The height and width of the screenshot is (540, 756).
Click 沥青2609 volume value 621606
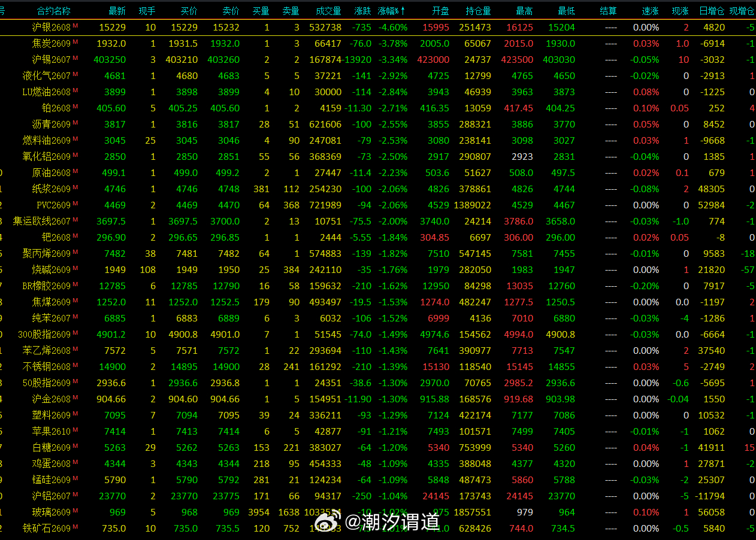coord(325,124)
